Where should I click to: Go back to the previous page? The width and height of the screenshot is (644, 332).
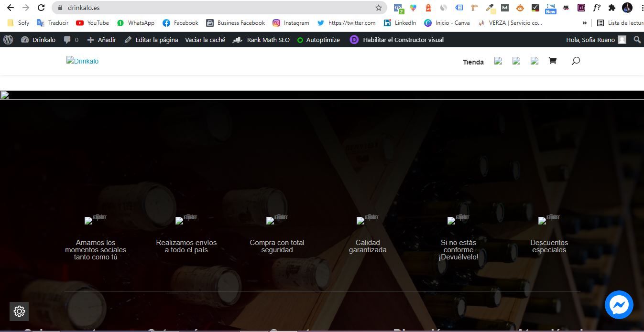(x=10, y=8)
